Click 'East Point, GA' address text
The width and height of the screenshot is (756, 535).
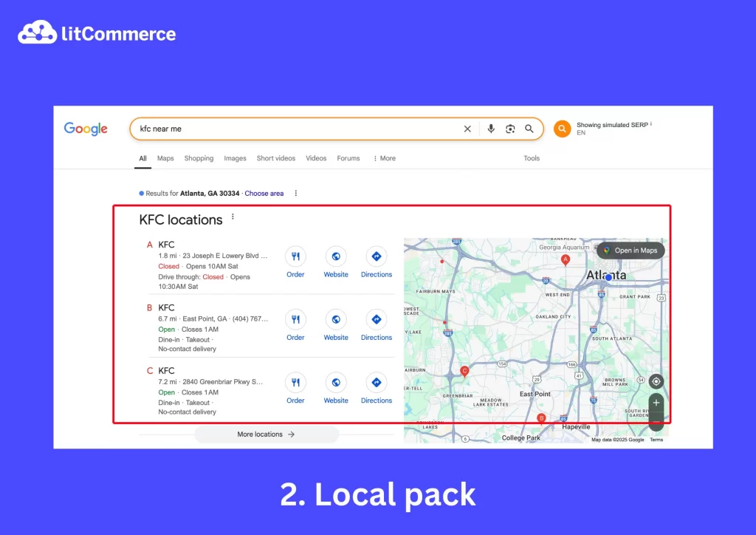pos(205,319)
